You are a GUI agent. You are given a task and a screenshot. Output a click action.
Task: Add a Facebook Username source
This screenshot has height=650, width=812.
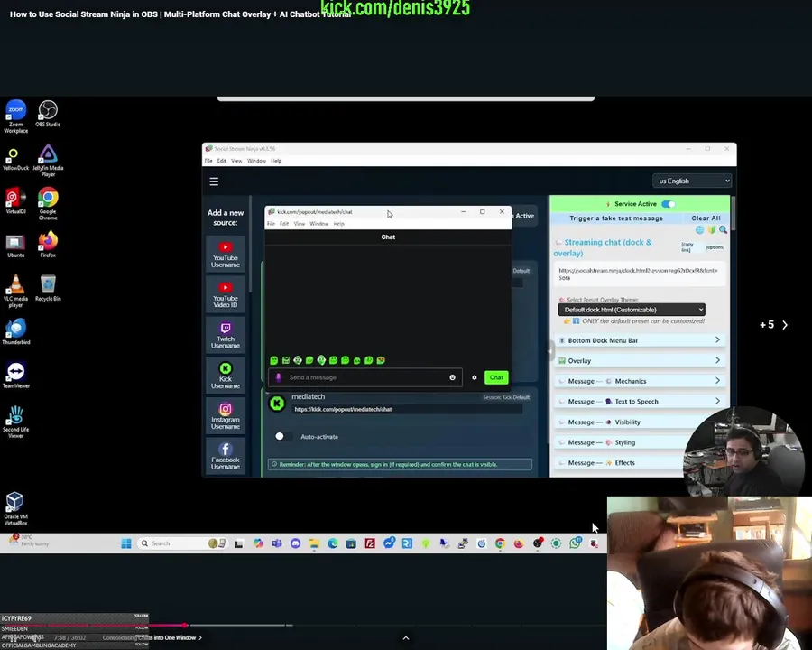pyautogui.click(x=226, y=456)
